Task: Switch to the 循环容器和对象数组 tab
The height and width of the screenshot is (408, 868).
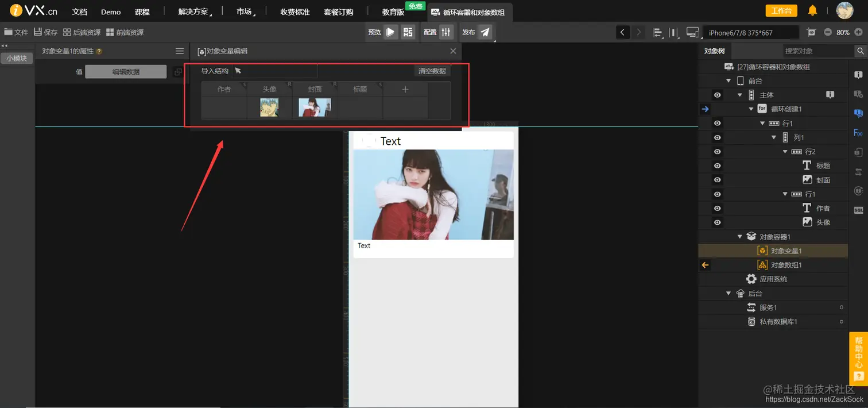Action: (470, 11)
